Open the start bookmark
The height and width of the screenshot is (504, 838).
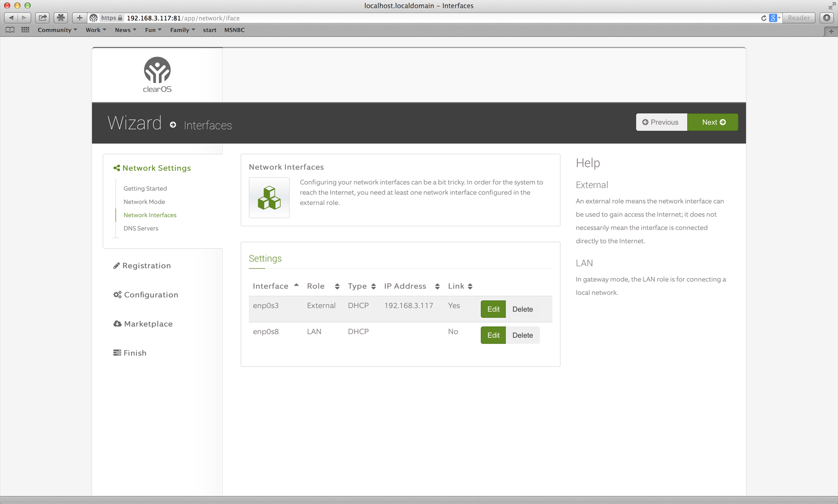(x=210, y=30)
